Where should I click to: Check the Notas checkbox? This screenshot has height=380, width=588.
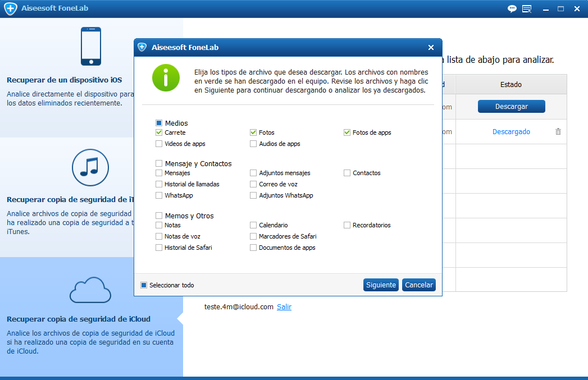click(x=159, y=225)
